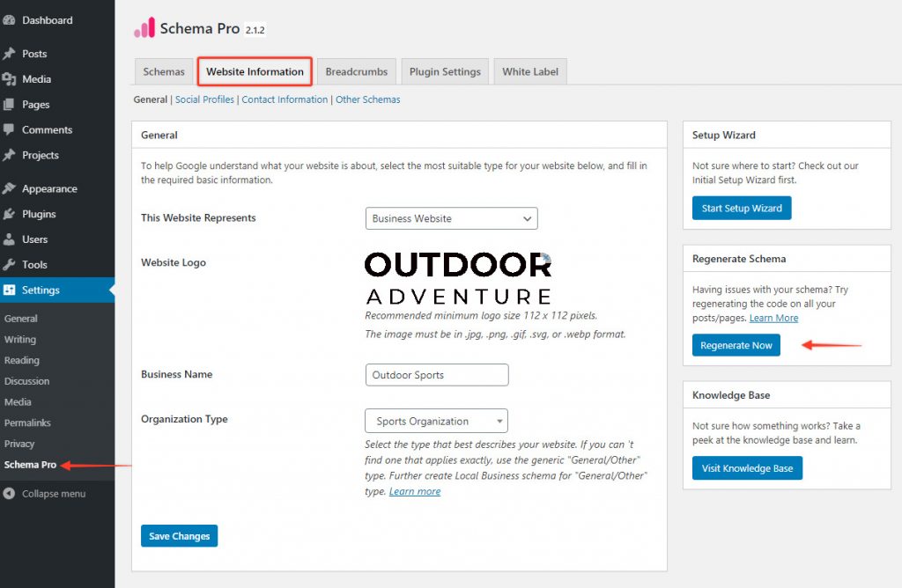Select the Outdoor Adventure logo image
902x588 pixels.
coord(458,277)
